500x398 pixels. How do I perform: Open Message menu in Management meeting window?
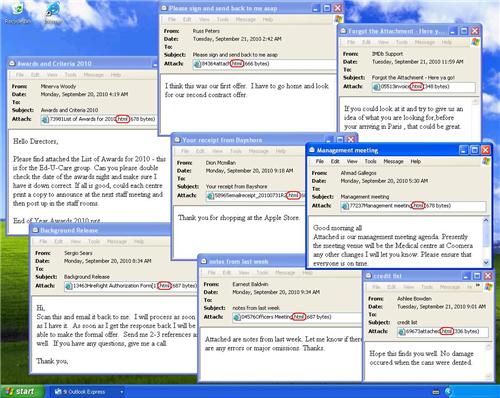(393, 161)
